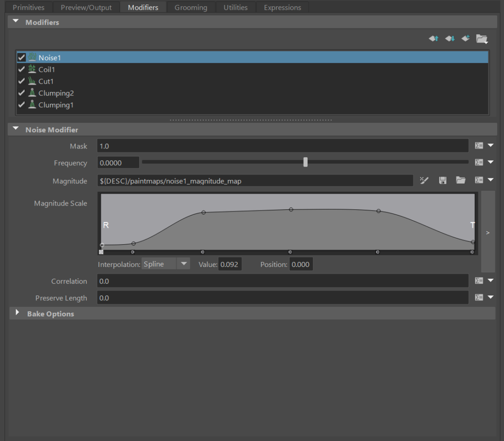Open expression editor icon for Correlation
The width and height of the screenshot is (504, 441).
(x=479, y=281)
